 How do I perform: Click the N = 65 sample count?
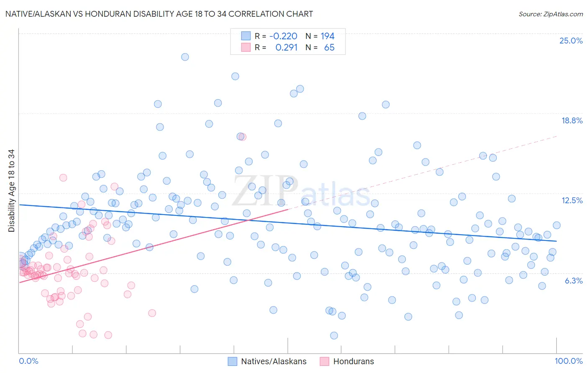click(x=320, y=47)
